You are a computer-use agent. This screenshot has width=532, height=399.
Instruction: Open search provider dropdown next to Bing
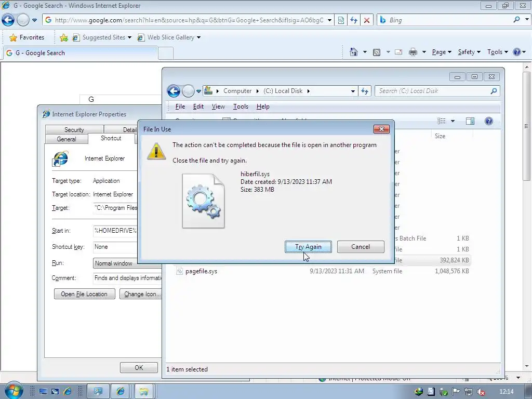pyautogui.click(x=527, y=20)
